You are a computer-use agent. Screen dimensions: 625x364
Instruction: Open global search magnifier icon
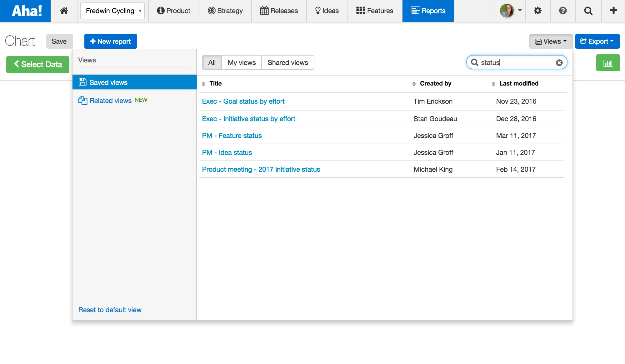pos(588,11)
